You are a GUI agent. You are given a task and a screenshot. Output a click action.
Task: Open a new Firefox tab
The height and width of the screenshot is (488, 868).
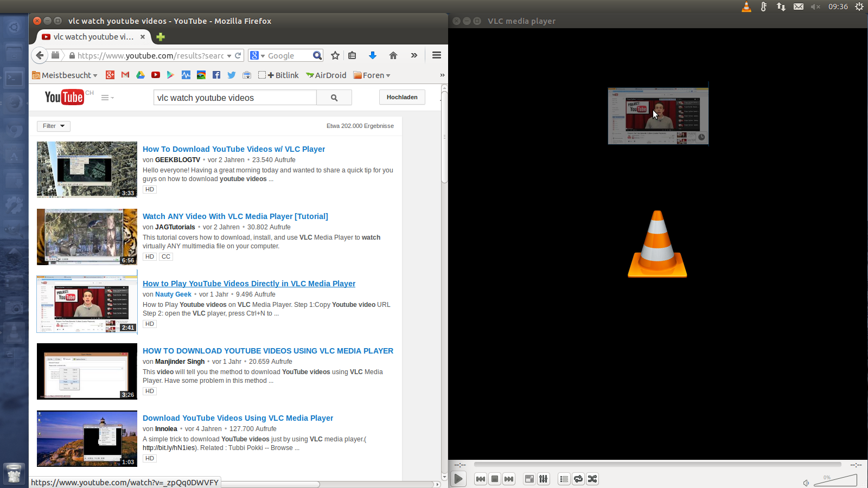click(x=161, y=37)
